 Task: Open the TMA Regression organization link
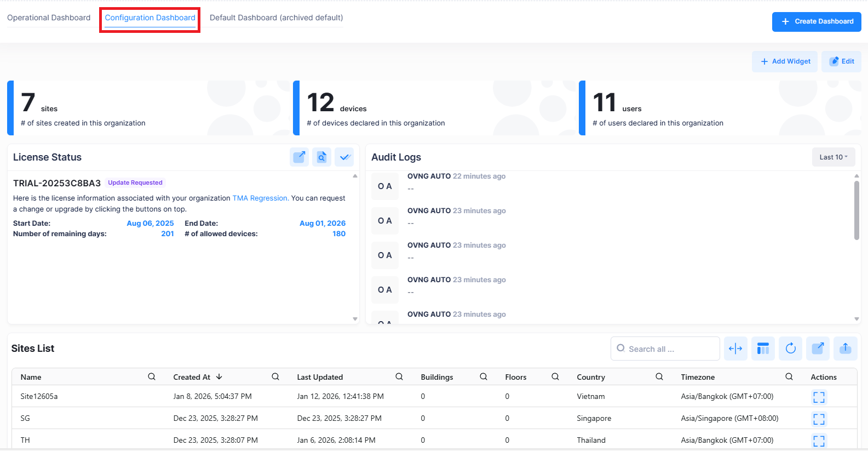coord(260,198)
